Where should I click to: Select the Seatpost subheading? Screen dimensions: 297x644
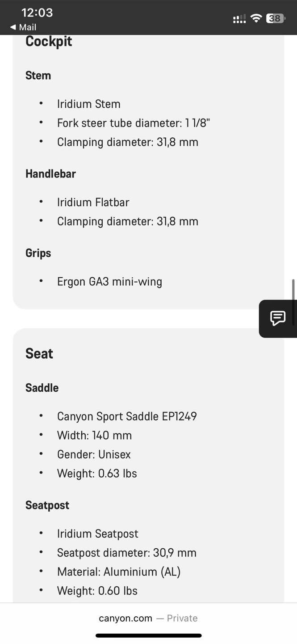coord(47,505)
